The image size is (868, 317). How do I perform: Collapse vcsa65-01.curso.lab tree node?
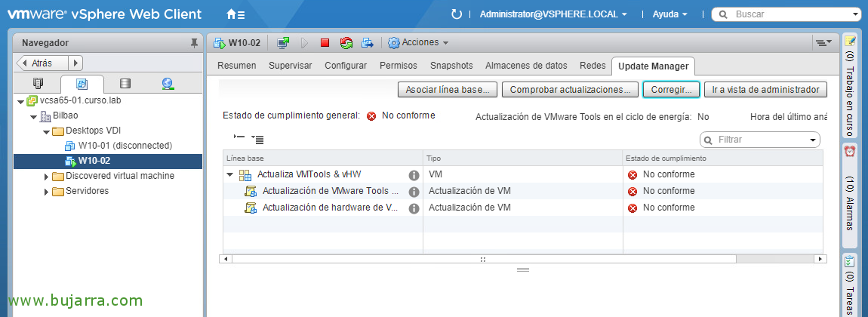pos(20,102)
